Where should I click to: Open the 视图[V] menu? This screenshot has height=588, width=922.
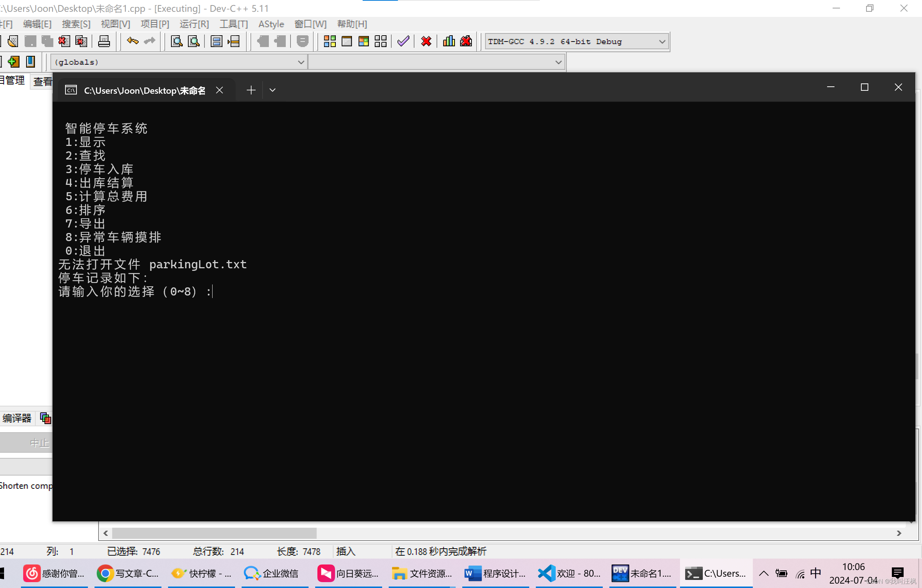tap(115, 24)
